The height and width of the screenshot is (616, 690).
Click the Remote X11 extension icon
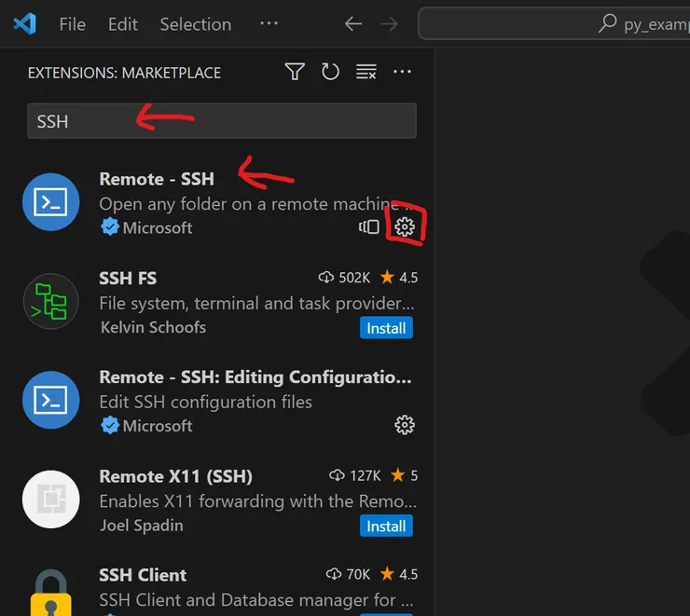(51, 499)
